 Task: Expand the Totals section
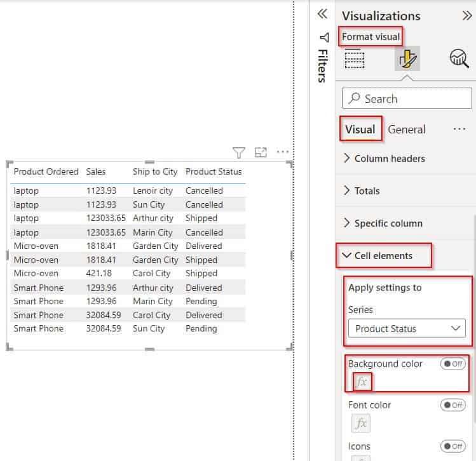pyautogui.click(x=361, y=190)
